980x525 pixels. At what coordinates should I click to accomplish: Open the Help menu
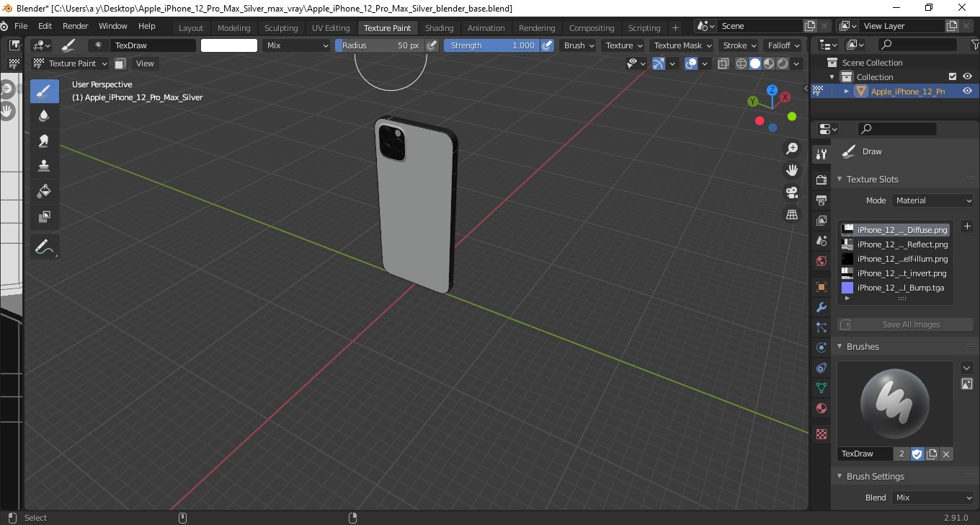tap(146, 26)
